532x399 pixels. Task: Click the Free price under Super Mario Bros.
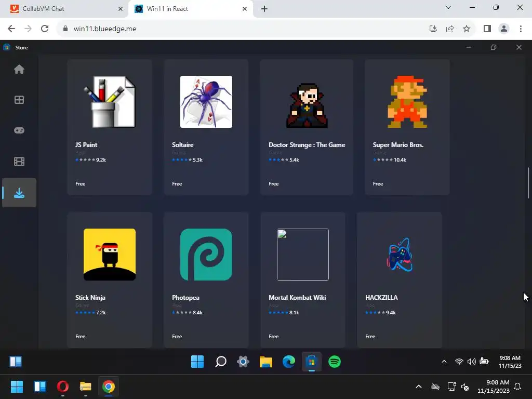coord(378,183)
